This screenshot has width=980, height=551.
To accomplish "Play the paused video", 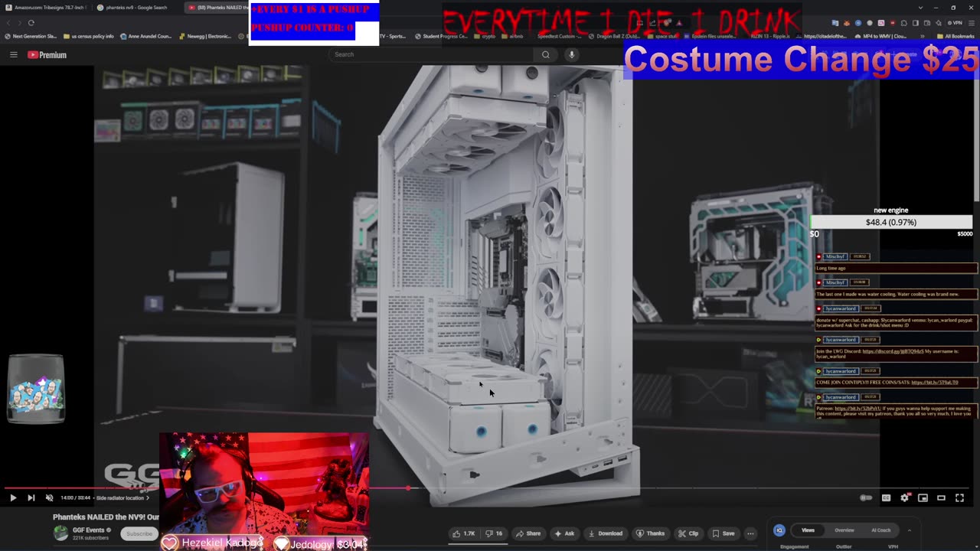I will tap(13, 497).
